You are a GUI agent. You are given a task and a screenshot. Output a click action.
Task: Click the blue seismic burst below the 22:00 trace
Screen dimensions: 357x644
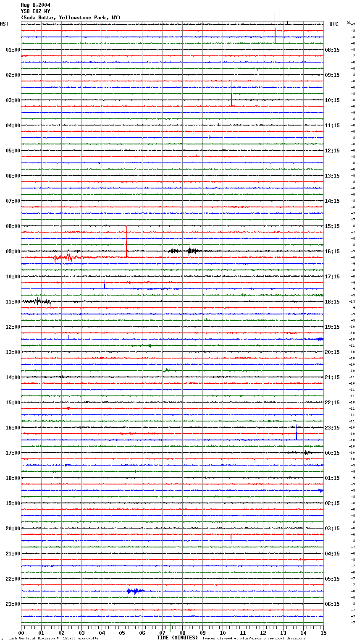(x=135, y=591)
